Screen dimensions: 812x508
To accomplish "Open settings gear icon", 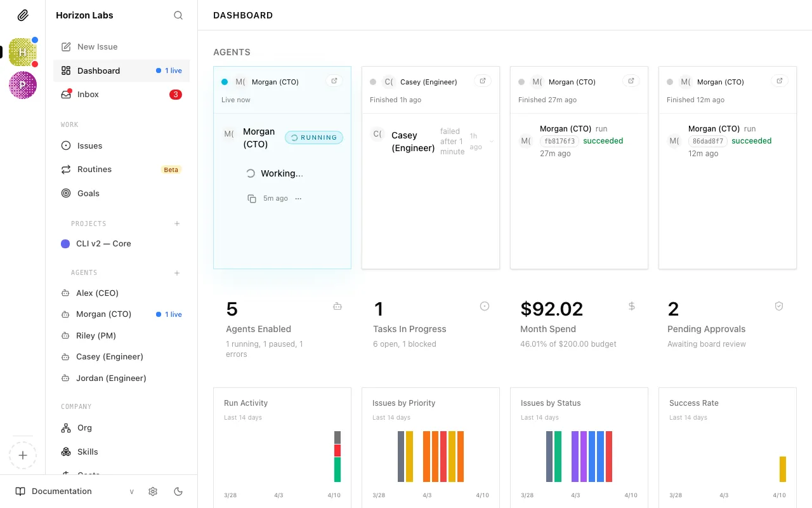I will tap(153, 491).
